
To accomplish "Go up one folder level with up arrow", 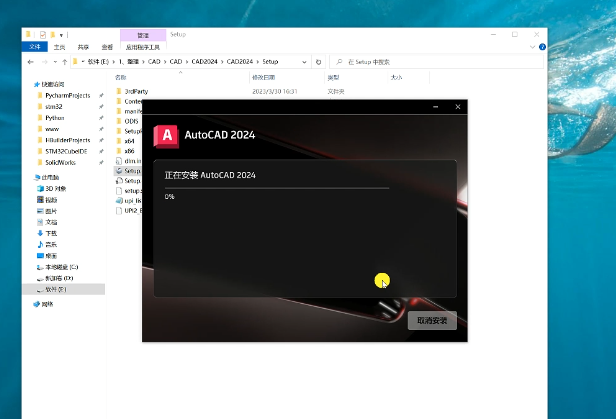I will click(64, 62).
